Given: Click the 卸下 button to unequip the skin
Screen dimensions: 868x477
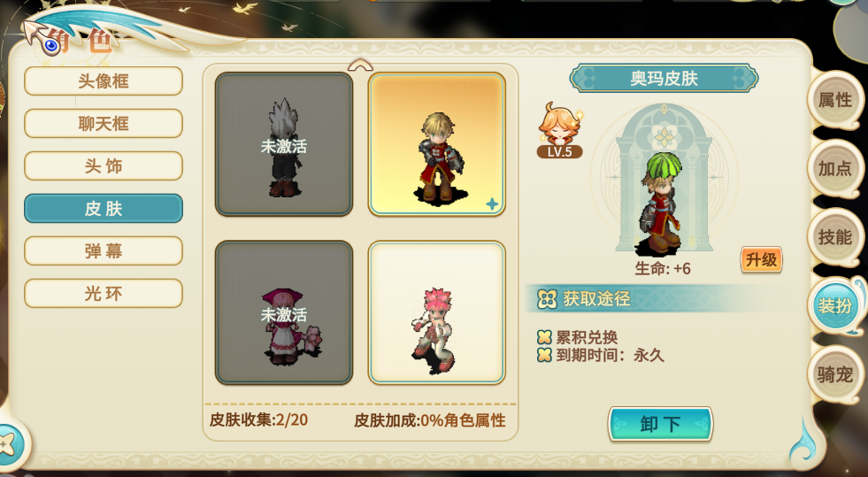Looking at the screenshot, I should click(660, 425).
